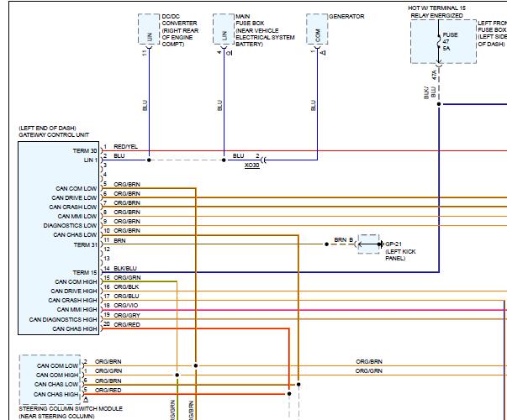Select the splice dot on the BLK/BLU fuse wire
Screen dimensions: 507x420
coord(439,104)
